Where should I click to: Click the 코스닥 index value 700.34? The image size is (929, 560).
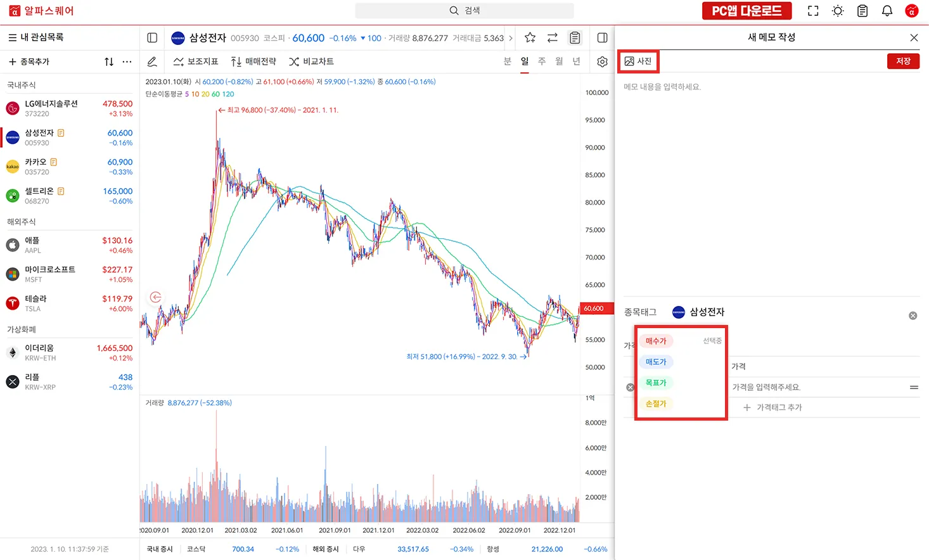tap(243, 549)
